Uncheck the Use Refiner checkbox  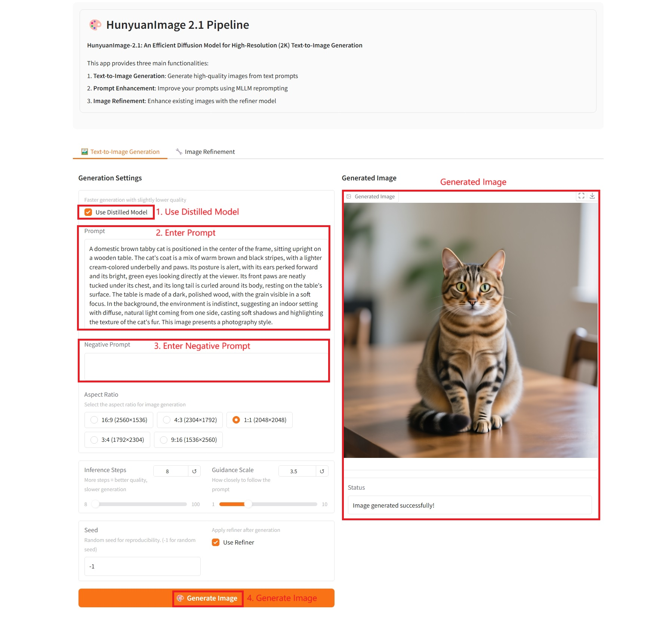(216, 542)
